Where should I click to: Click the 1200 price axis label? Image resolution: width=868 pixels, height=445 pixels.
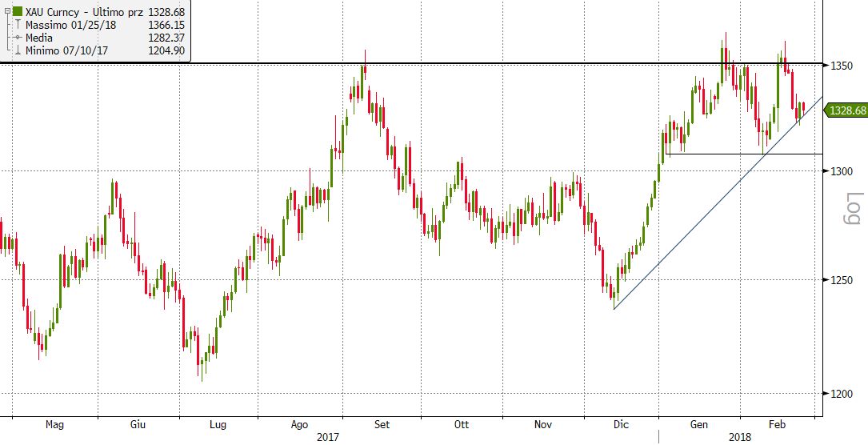coord(840,394)
